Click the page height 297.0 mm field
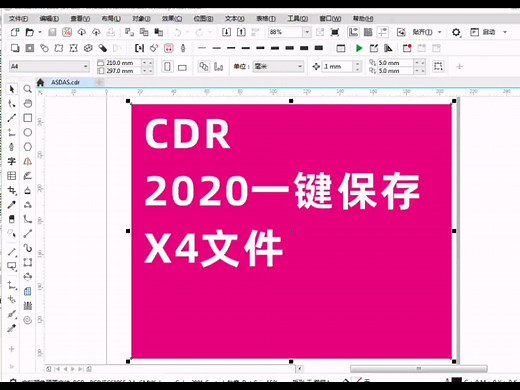 pos(123,71)
